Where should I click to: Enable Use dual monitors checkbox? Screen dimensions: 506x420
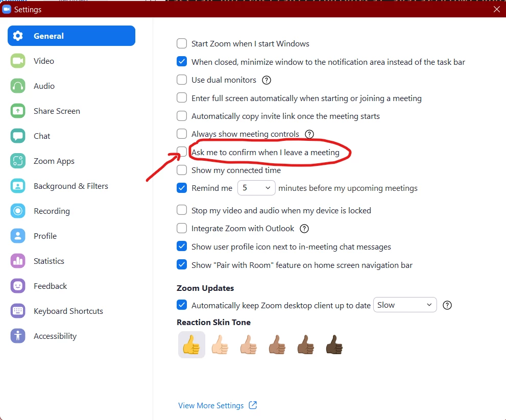click(182, 80)
